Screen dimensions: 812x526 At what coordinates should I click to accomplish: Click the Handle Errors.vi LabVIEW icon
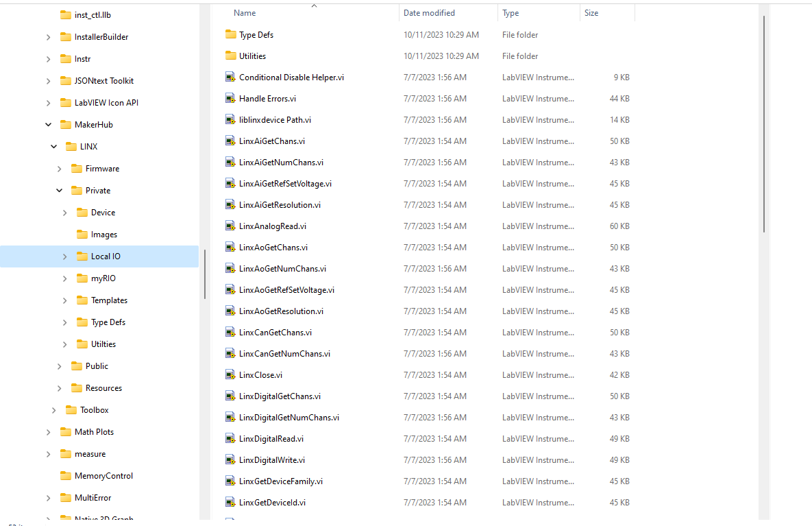[230, 99]
